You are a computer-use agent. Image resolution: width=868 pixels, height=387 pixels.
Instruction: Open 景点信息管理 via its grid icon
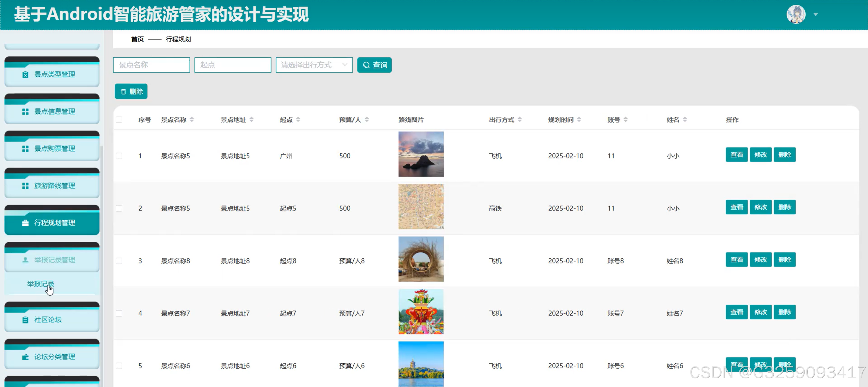(x=25, y=112)
